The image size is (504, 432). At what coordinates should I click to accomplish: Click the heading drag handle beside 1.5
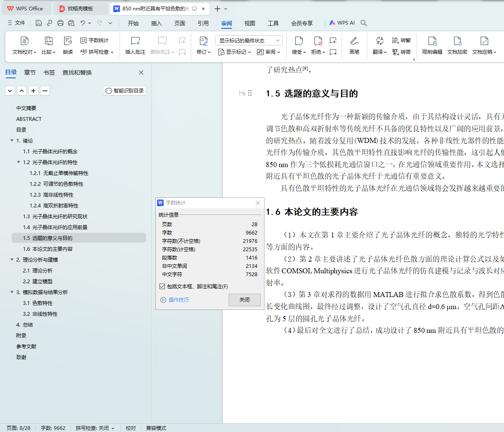250,93
